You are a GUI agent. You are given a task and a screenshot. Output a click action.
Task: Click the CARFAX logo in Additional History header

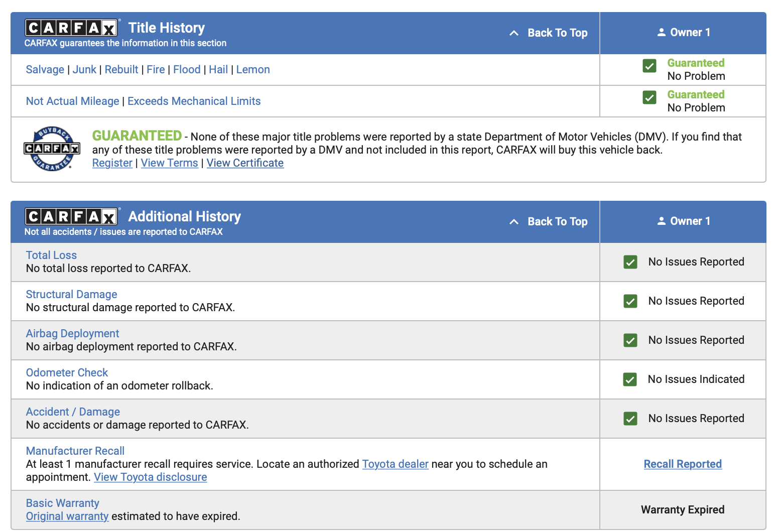point(71,216)
